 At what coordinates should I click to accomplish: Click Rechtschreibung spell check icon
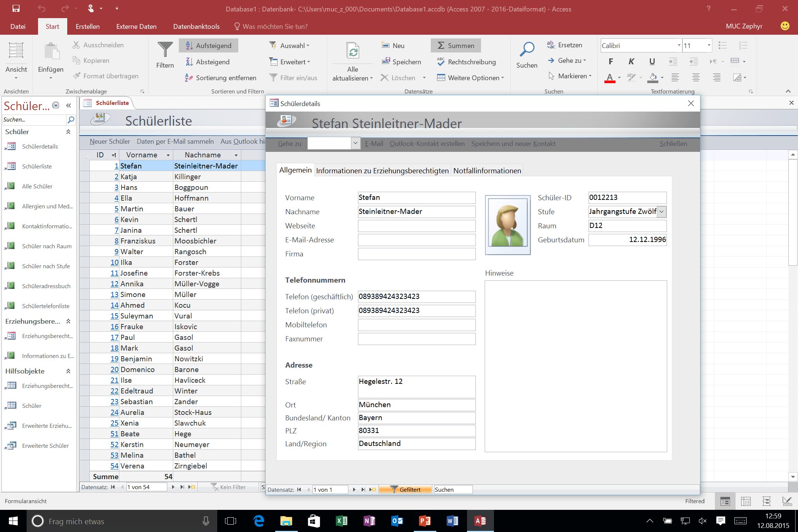[x=441, y=62]
